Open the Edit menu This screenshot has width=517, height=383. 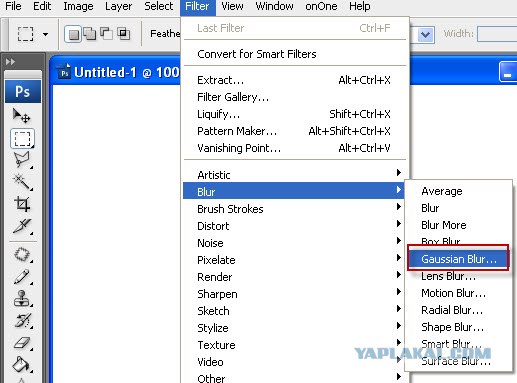42,6
